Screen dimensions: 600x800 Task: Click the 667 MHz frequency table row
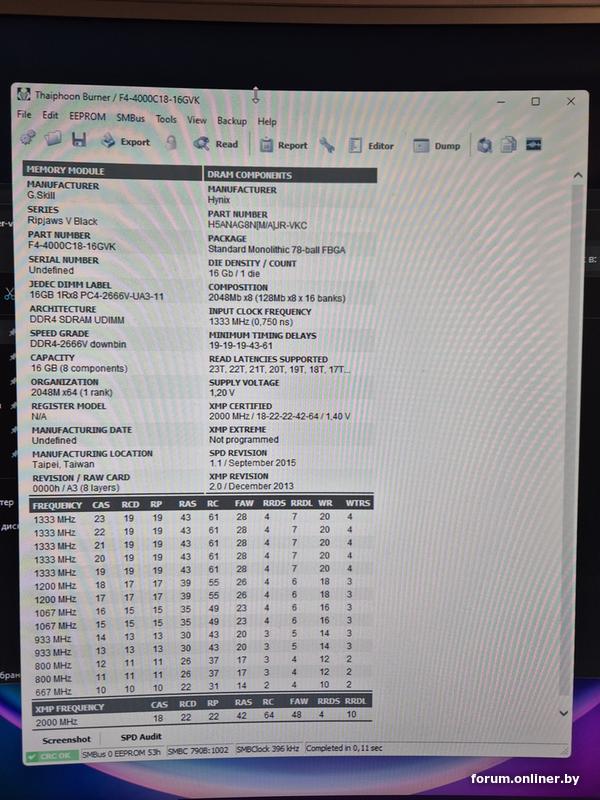pos(201,689)
